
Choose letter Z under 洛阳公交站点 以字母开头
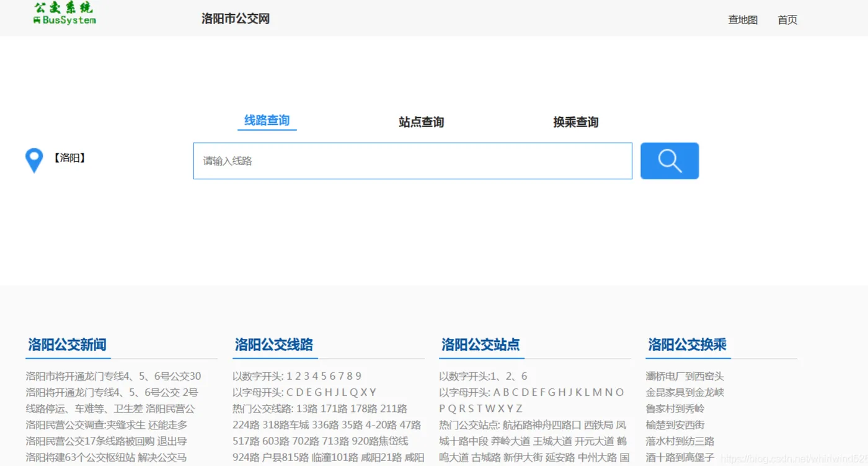519,408
